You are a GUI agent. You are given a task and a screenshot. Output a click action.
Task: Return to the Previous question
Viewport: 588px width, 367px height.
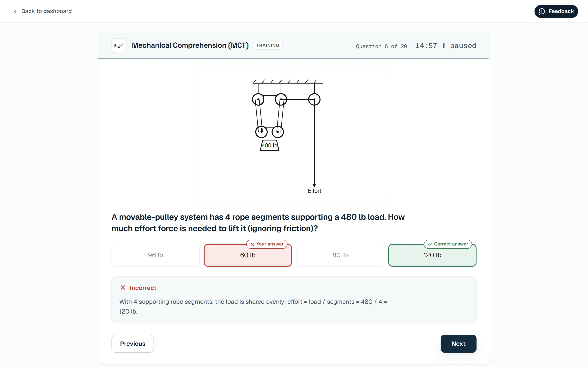pyautogui.click(x=133, y=344)
